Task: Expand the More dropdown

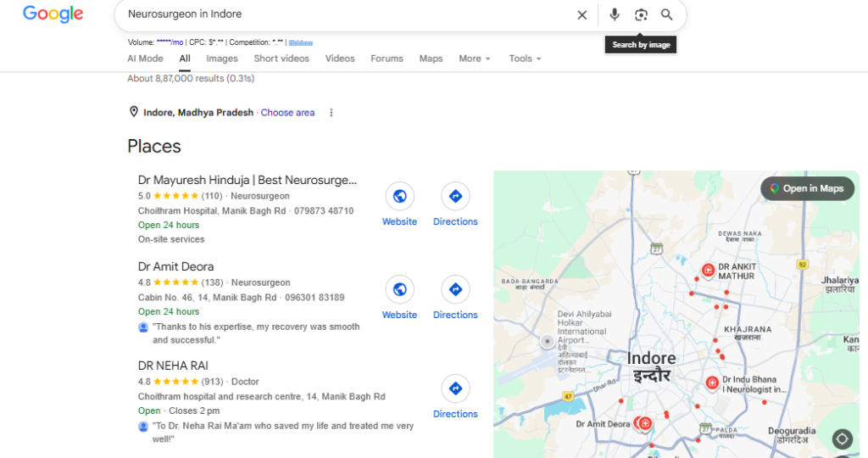Action: click(x=475, y=59)
